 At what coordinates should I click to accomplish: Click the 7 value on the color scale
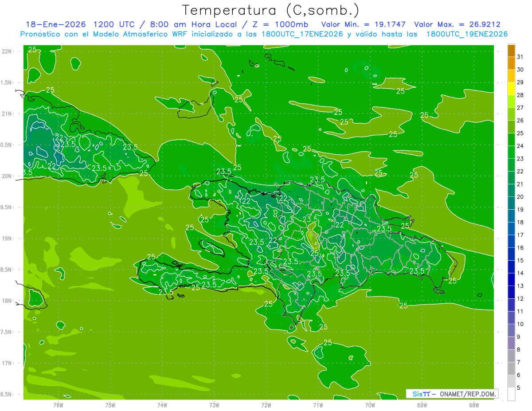click(519, 362)
